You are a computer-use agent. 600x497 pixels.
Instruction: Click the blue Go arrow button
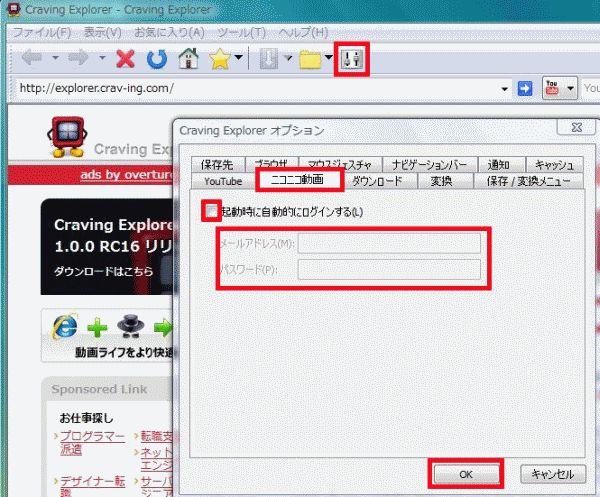525,88
